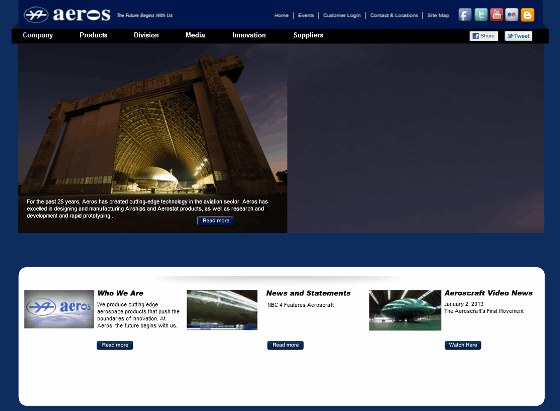Open Contact & Locations link
560x411 pixels.
click(x=394, y=15)
